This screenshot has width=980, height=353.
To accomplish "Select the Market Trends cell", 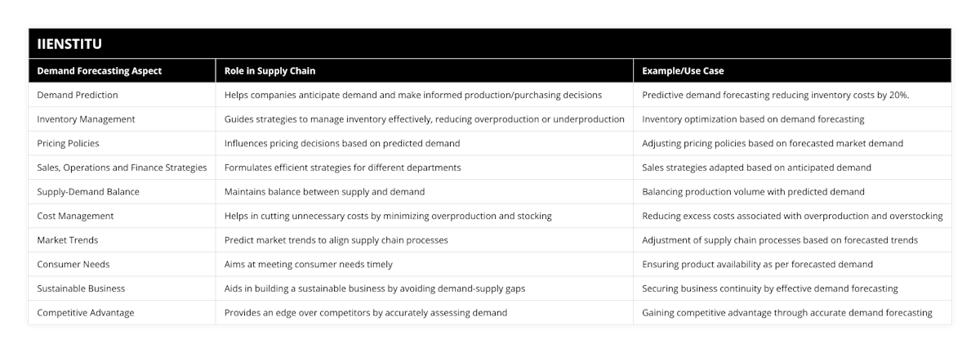I will point(68,240).
